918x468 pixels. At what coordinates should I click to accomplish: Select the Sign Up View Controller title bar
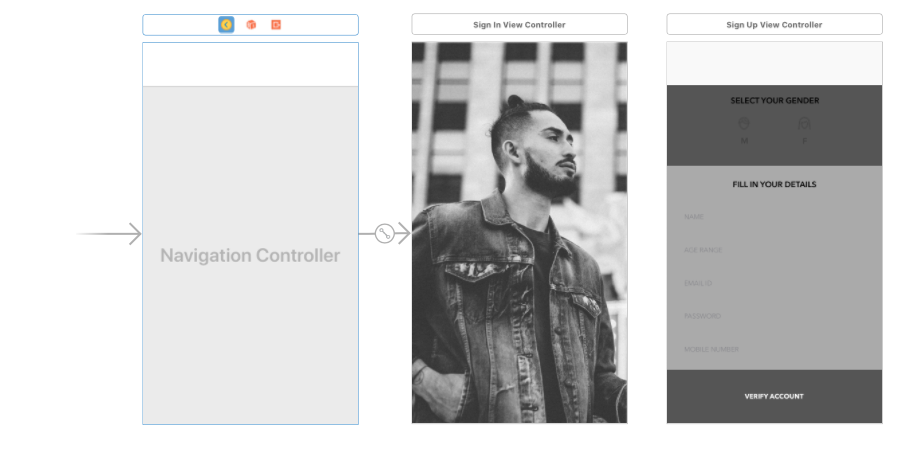pos(774,25)
